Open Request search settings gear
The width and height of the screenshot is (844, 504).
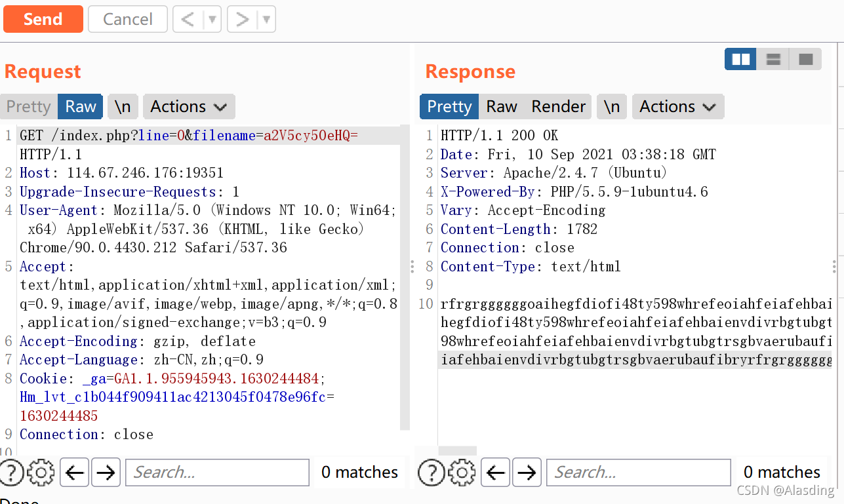tap(41, 472)
